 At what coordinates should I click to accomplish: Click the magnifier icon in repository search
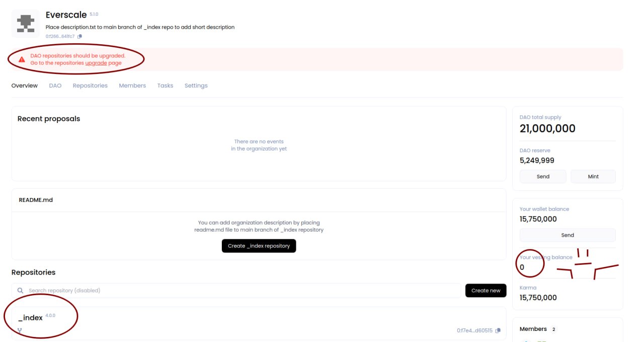[21, 291]
